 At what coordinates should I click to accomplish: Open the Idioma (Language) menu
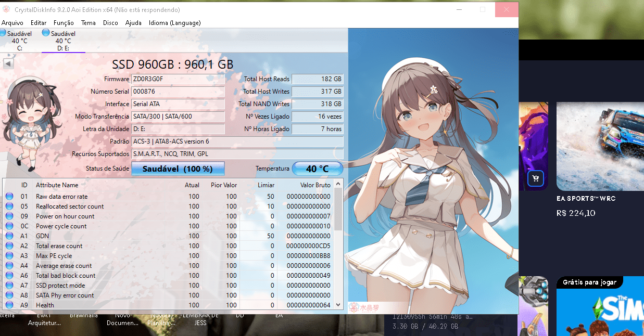pyautogui.click(x=175, y=22)
